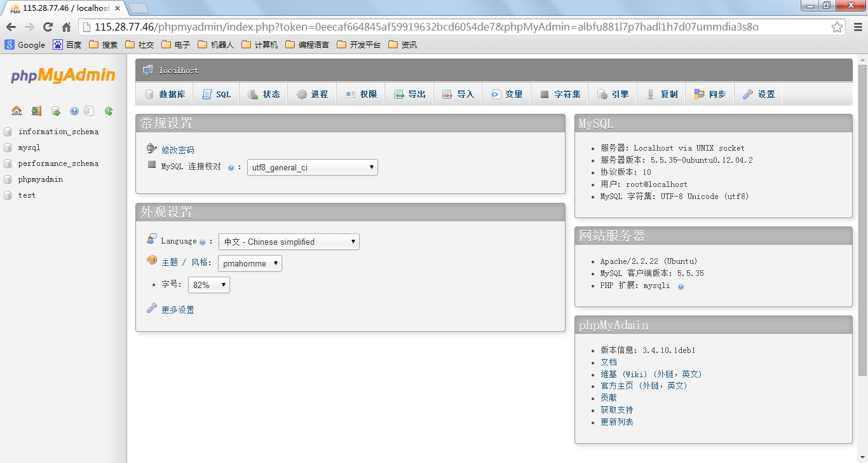Open the Language dropdown showing 中文
The image size is (868, 463).
pos(288,242)
